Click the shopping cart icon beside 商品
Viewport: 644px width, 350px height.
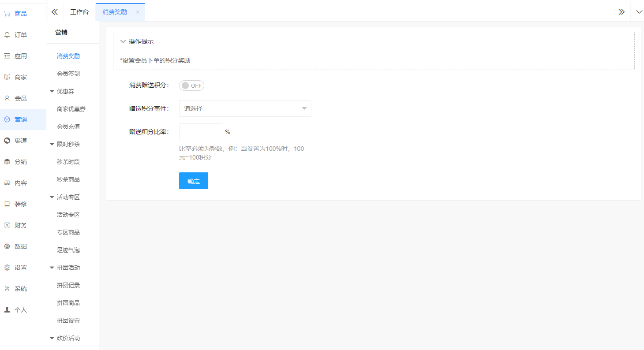pos(7,14)
